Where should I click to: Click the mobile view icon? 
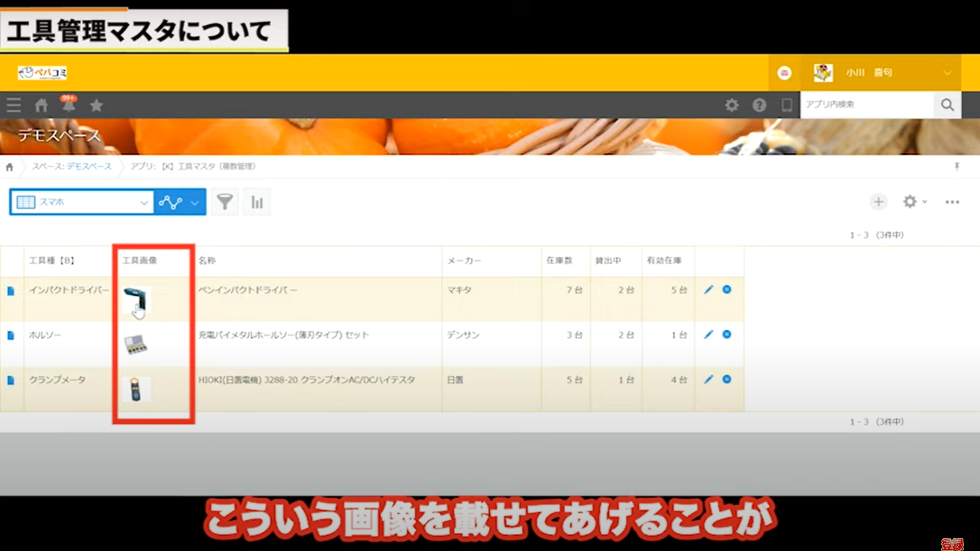click(786, 105)
